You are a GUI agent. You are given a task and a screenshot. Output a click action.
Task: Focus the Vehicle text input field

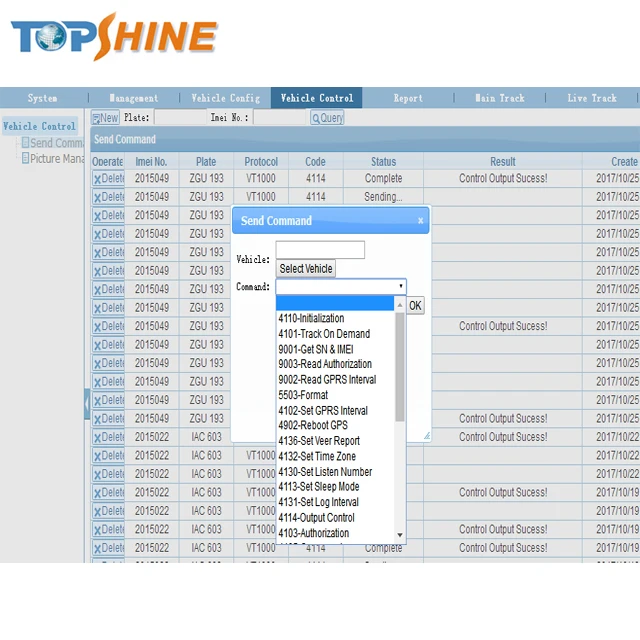[320, 250]
